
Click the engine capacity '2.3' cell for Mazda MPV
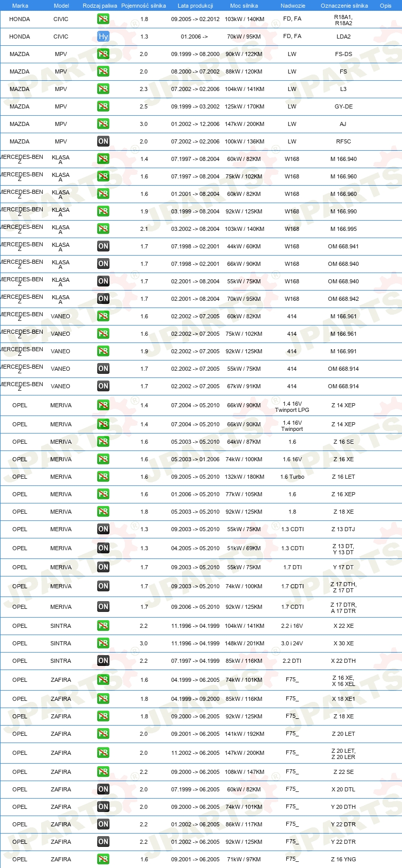(143, 89)
